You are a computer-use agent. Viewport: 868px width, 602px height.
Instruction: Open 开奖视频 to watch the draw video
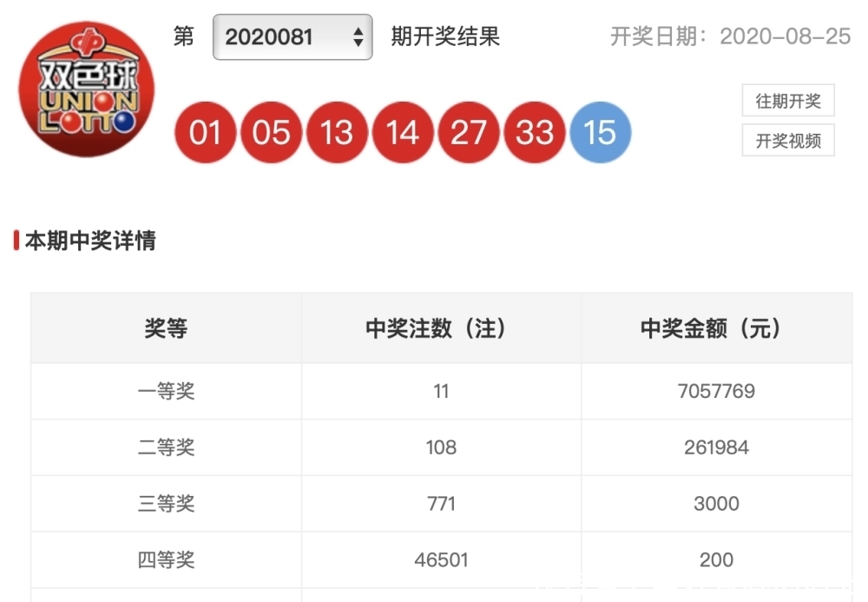(788, 140)
